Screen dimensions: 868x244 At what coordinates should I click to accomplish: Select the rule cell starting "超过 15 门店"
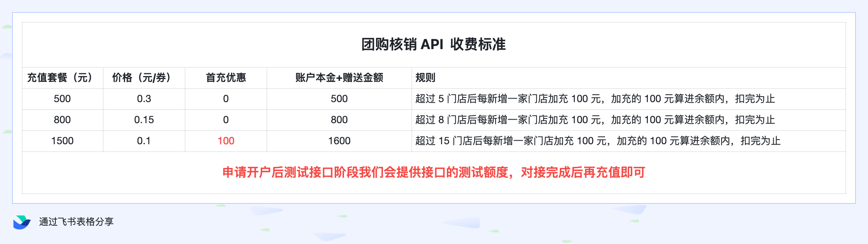pyautogui.click(x=598, y=141)
